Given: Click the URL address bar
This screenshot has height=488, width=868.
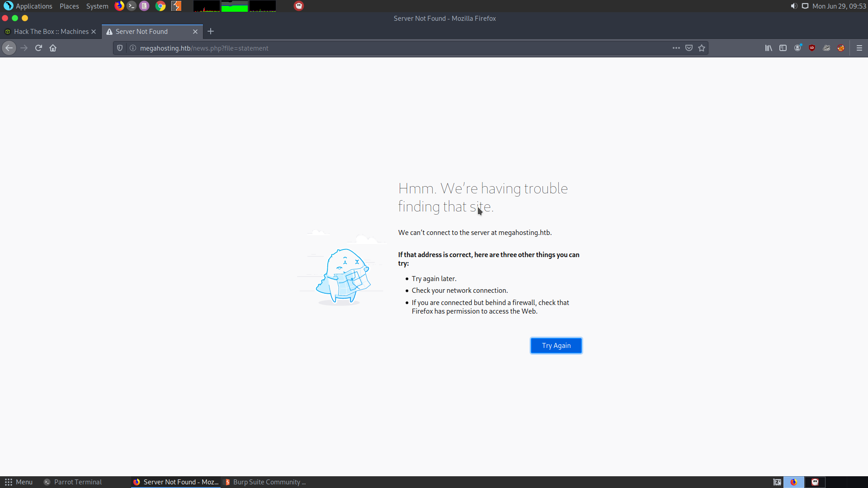Looking at the screenshot, I should point(398,48).
